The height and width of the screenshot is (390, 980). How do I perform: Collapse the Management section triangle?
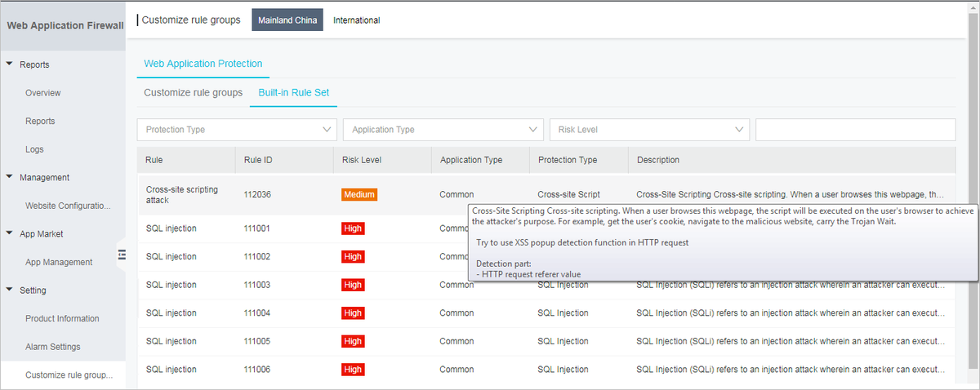(9, 176)
